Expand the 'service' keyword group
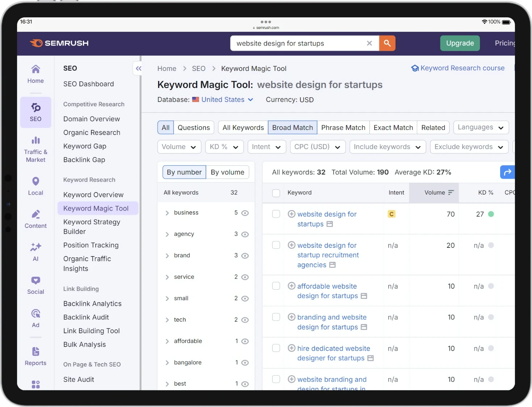532x407 pixels. click(167, 277)
